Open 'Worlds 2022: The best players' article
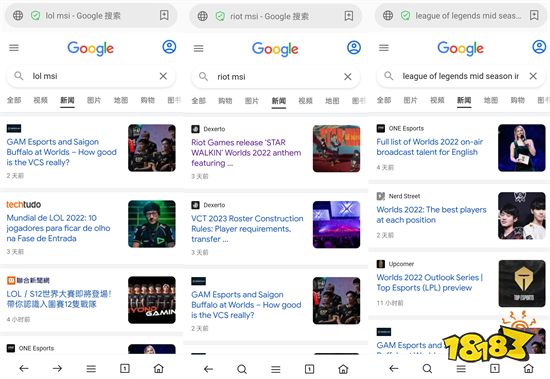The width and height of the screenshot is (550, 379). 431,215
